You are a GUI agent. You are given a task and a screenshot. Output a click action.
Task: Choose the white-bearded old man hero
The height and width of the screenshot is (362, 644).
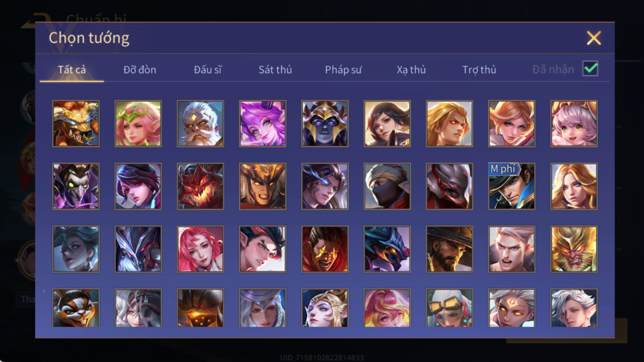coord(200,124)
